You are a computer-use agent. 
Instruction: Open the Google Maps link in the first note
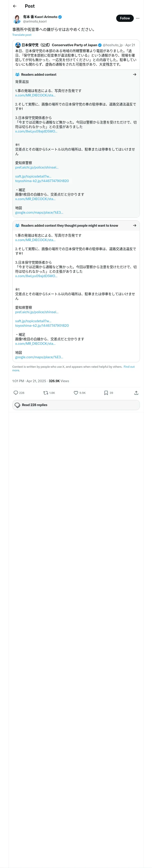39,212
